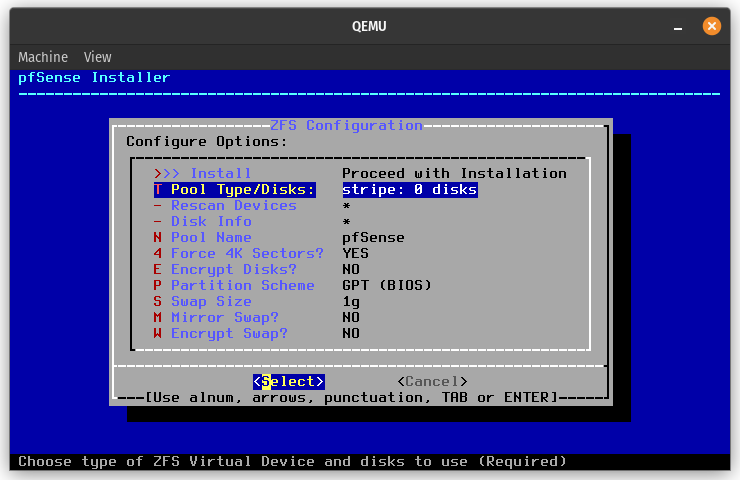The width and height of the screenshot is (740, 480).
Task: Minimize the QEMU window
Action: tap(678, 27)
